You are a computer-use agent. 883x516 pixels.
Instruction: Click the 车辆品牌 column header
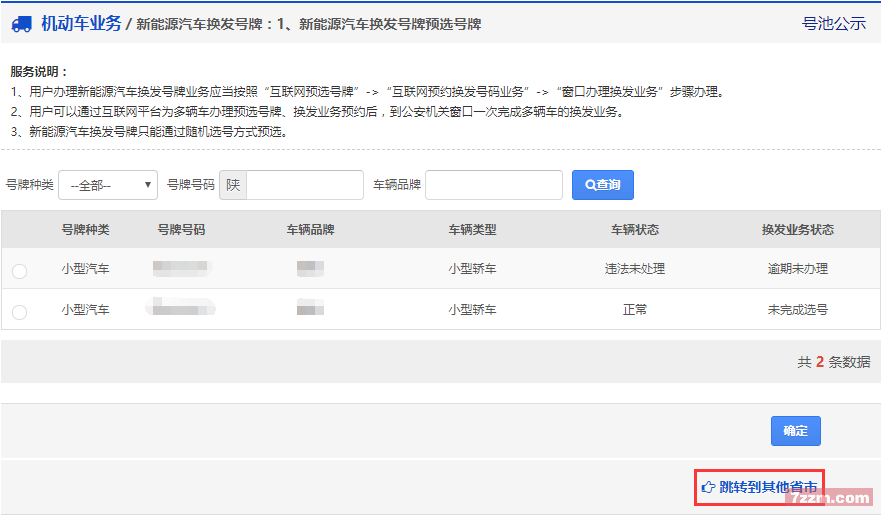point(310,230)
